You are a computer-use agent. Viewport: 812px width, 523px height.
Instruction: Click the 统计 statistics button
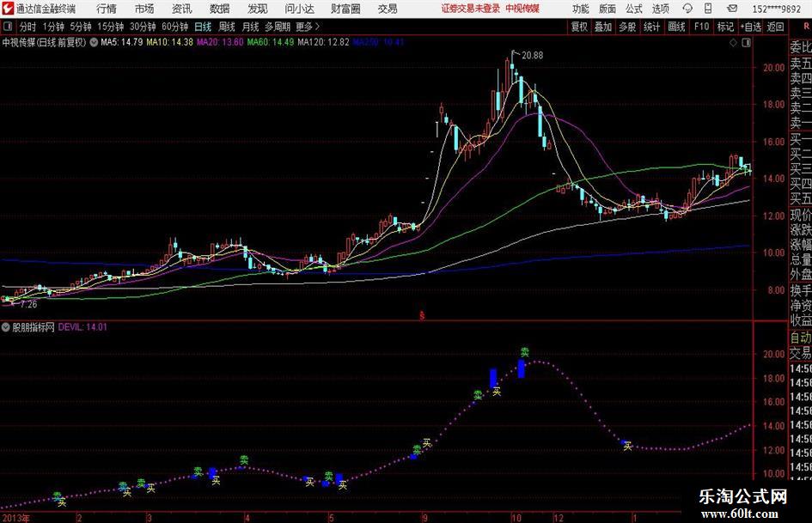[651, 27]
